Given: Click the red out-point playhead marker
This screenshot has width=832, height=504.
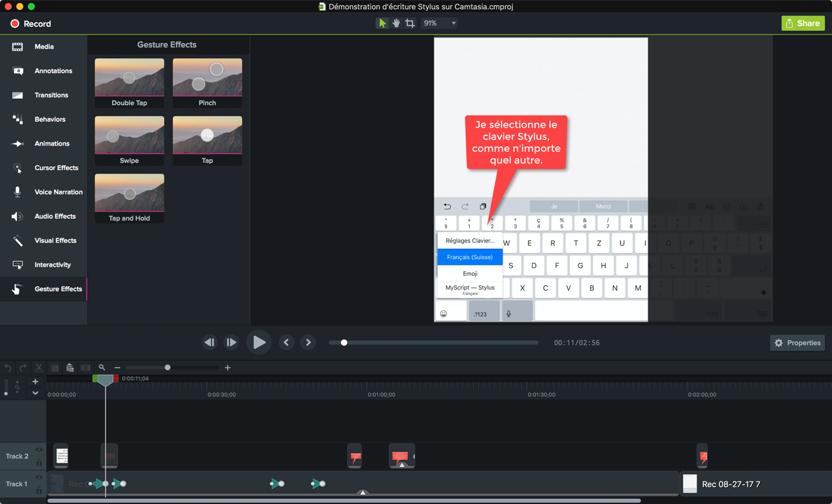Looking at the screenshot, I should click(116, 379).
